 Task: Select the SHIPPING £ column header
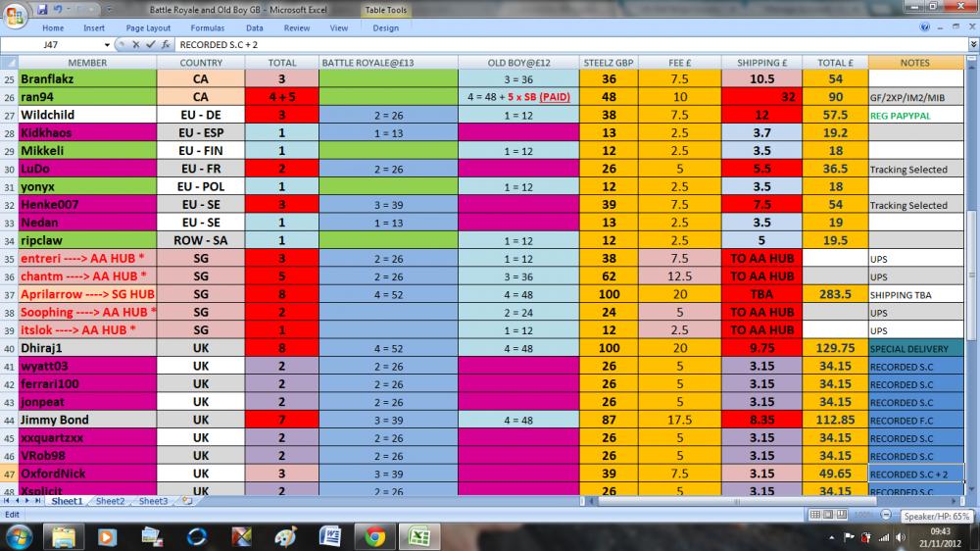tap(761, 63)
